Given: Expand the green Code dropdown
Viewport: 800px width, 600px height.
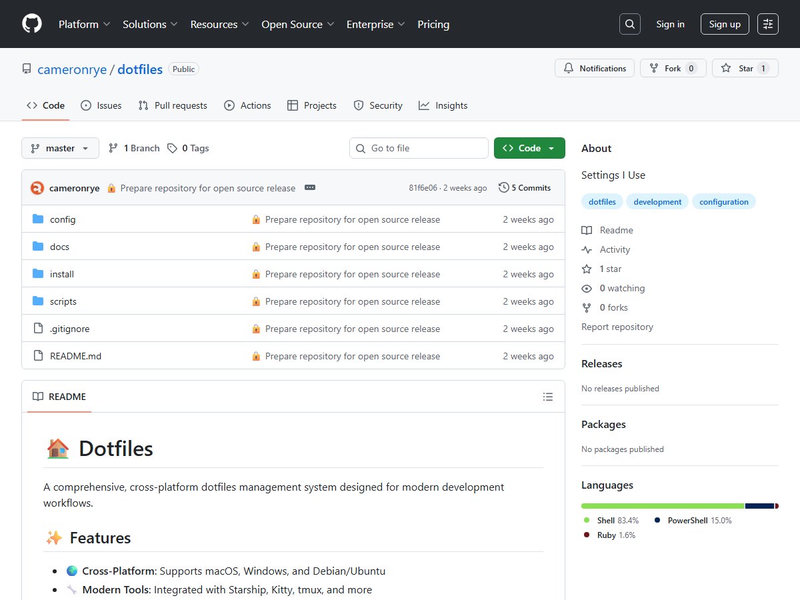Looking at the screenshot, I should click(x=529, y=148).
